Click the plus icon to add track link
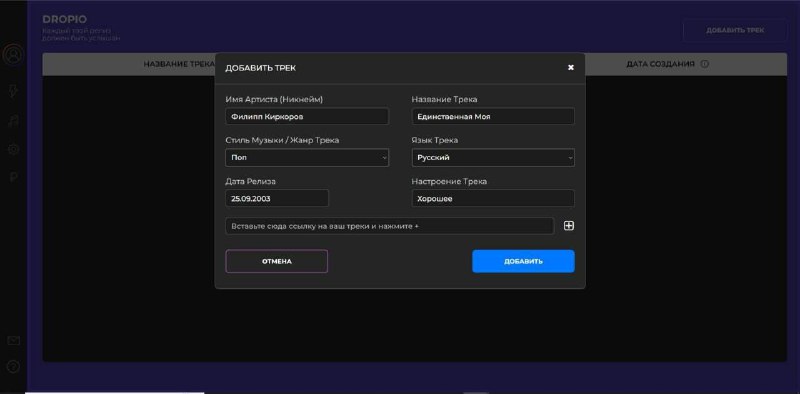 click(x=568, y=226)
